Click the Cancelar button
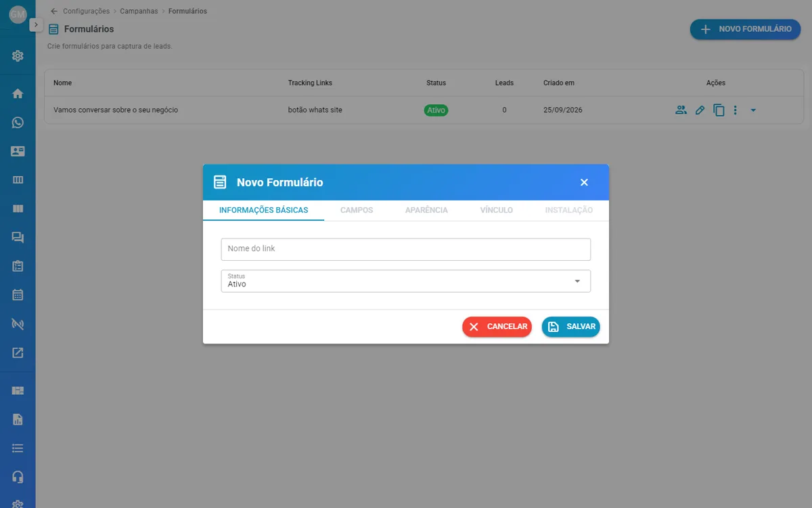 [x=497, y=326]
